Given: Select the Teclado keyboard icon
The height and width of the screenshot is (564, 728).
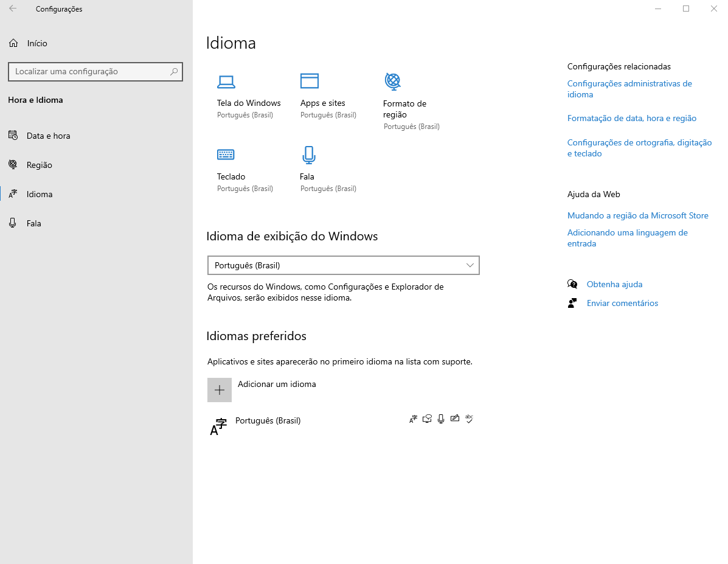Looking at the screenshot, I should pyautogui.click(x=226, y=155).
